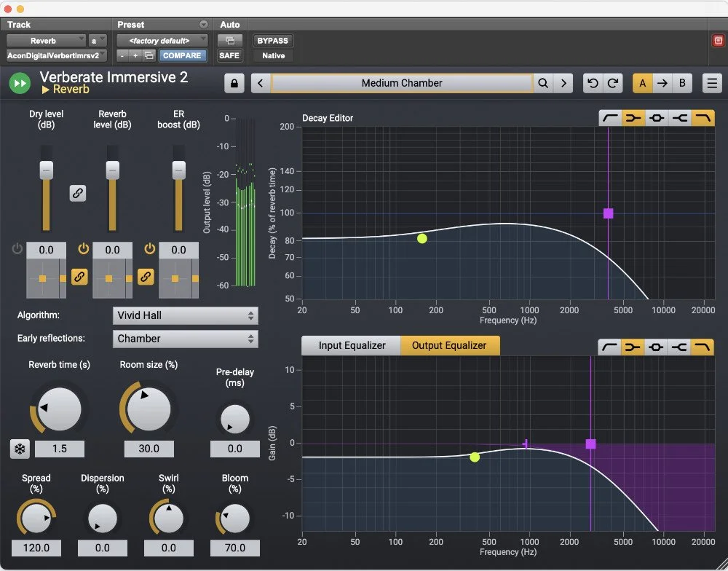The width and height of the screenshot is (728, 571).
Task: Click the Dispersion knob
Action: (x=102, y=518)
